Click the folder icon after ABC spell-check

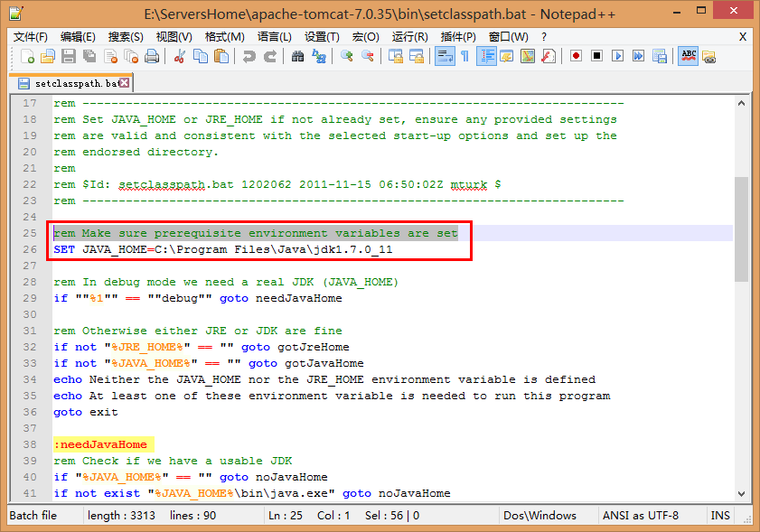click(708, 57)
